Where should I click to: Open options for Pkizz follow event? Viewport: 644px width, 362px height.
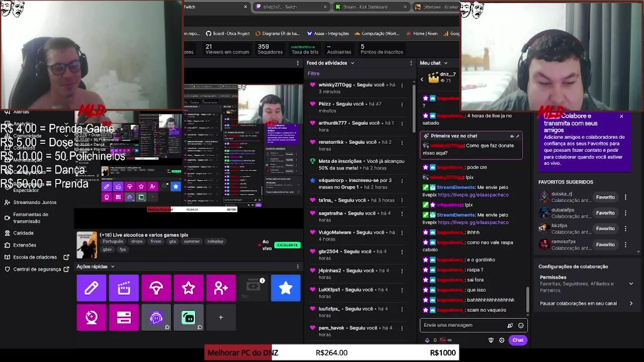click(x=401, y=104)
